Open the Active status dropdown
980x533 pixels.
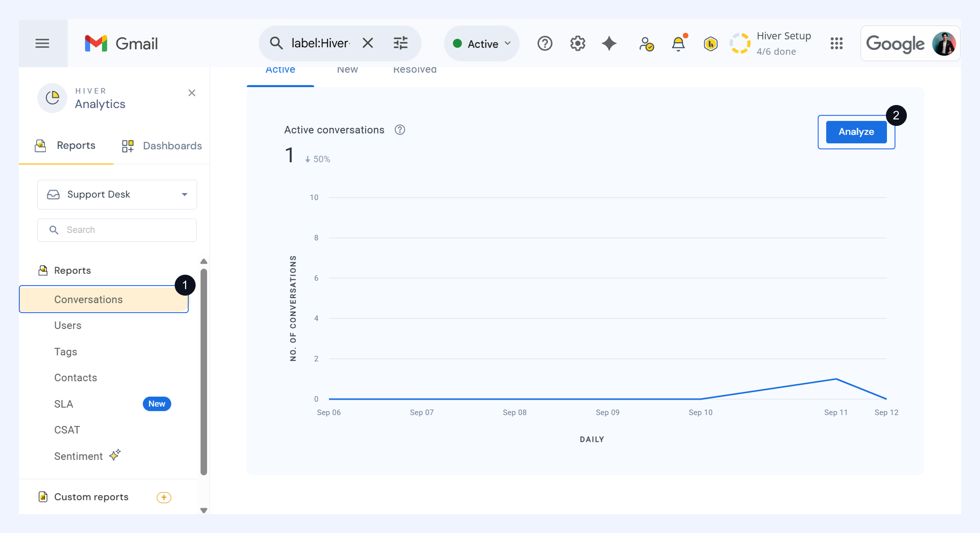(482, 44)
